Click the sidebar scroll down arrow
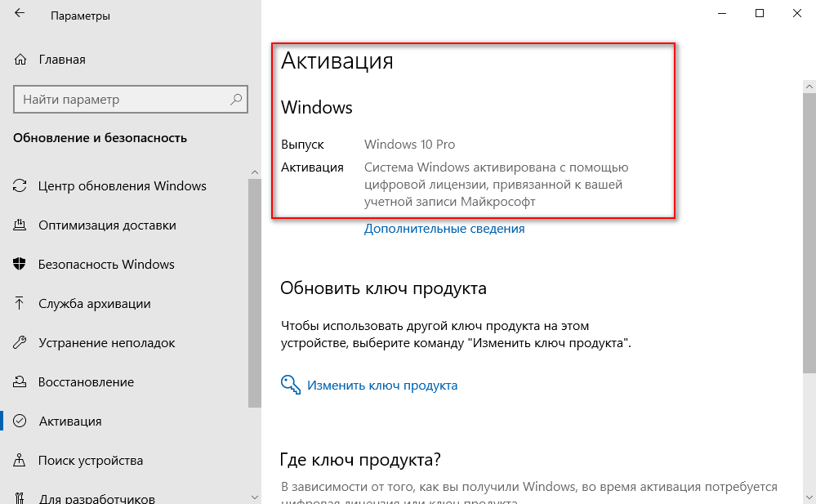The image size is (816, 504). [x=255, y=497]
